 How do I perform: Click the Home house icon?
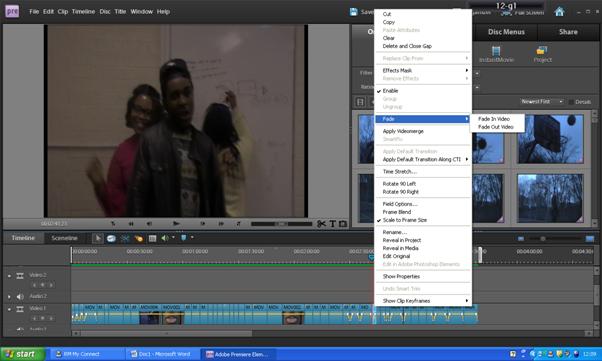559,12
